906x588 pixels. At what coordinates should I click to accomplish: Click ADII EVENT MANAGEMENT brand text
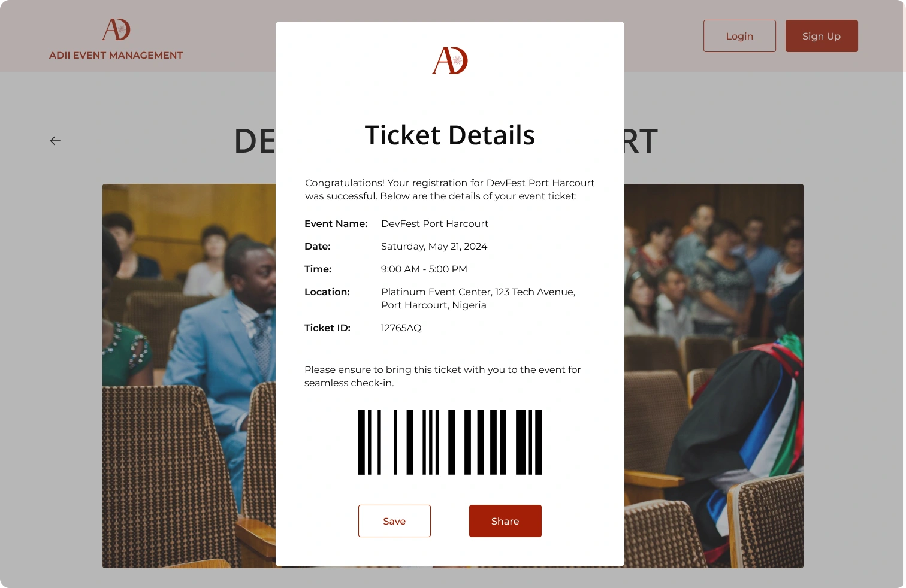point(116,55)
